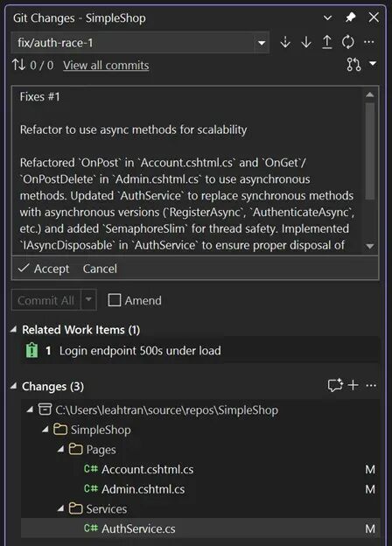Click the Sync circular arrows icon
392x546 pixels.
tap(347, 43)
